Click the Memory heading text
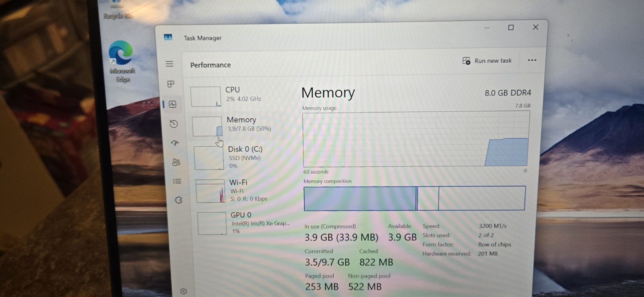 pyautogui.click(x=328, y=93)
